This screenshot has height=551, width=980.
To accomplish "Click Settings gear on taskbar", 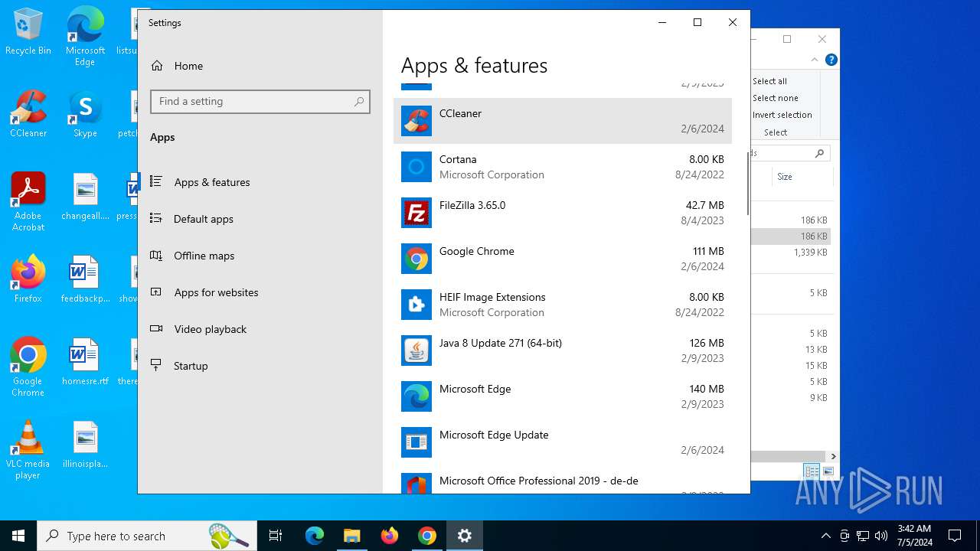I will 464,536.
